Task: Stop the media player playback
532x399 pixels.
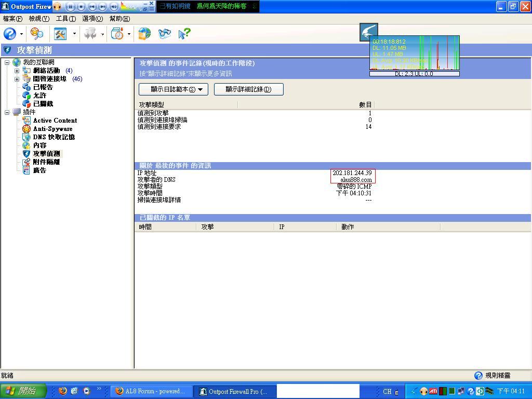Action: (x=81, y=6)
